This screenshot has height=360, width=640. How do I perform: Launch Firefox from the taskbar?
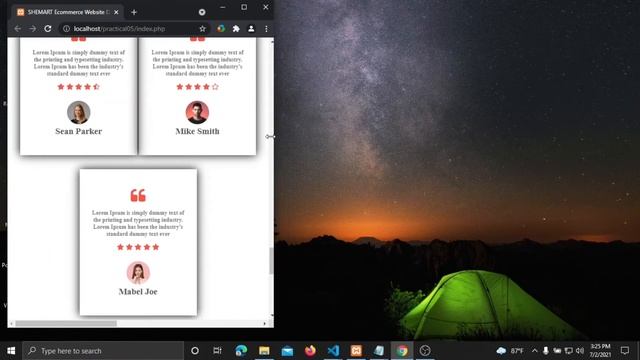(x=310, y=351)
